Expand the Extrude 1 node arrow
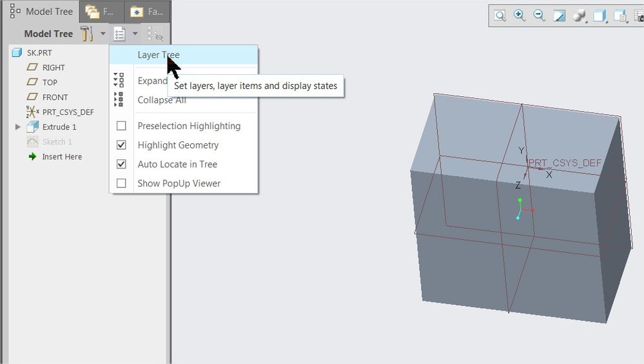The height and width of the screenshot is (364, 644). [x=17, y=126]
